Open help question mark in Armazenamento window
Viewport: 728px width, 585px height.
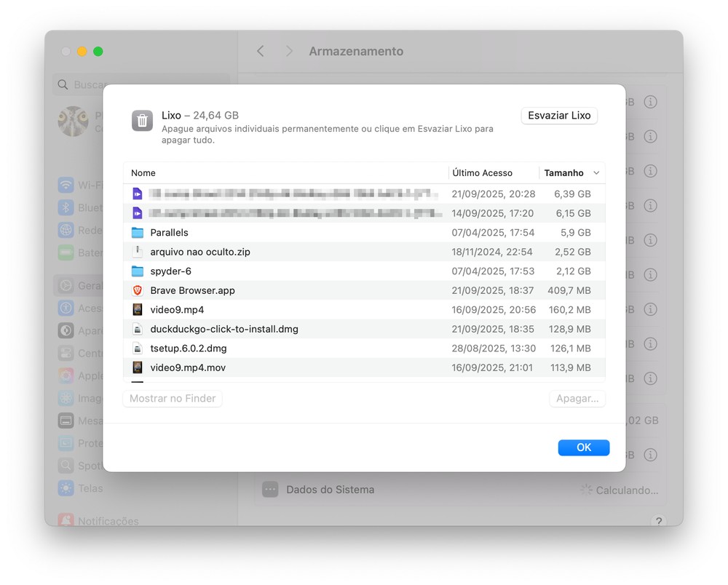click(658, 520)
